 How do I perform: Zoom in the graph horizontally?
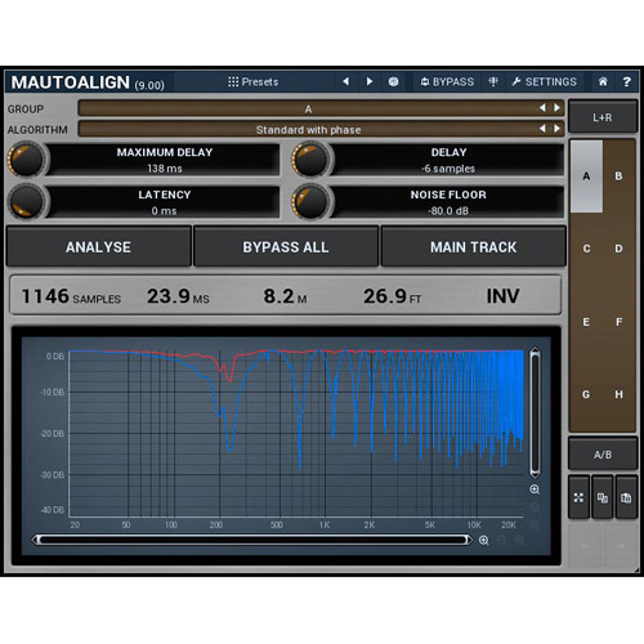click(x=484, y=540)
